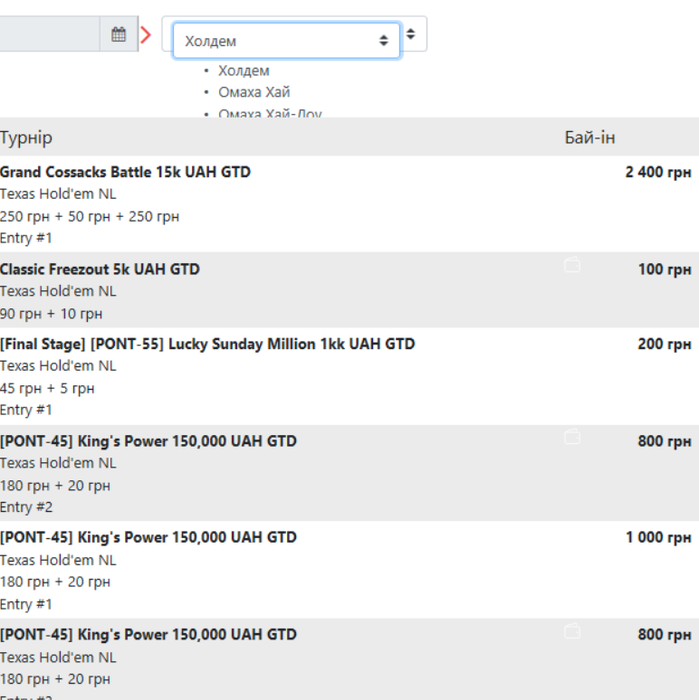Open Grand Cossacks Battle 15k UAH GTD

click(125, 172)
